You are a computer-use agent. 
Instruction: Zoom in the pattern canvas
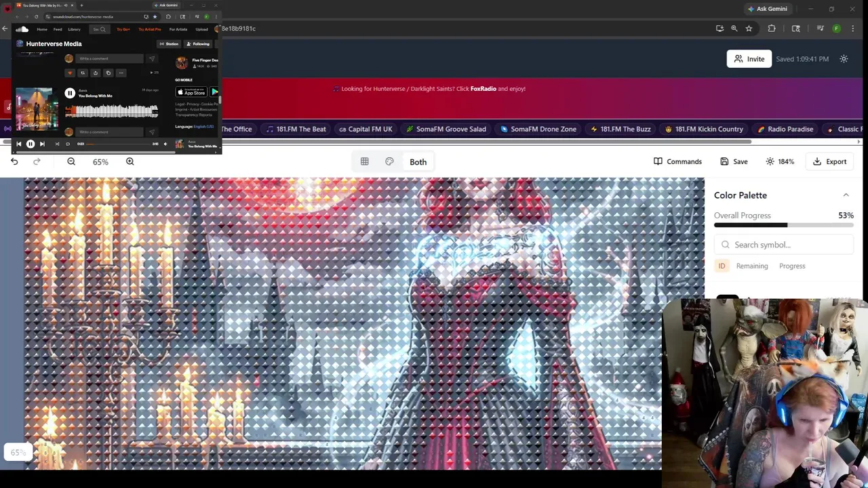point(130,161)
